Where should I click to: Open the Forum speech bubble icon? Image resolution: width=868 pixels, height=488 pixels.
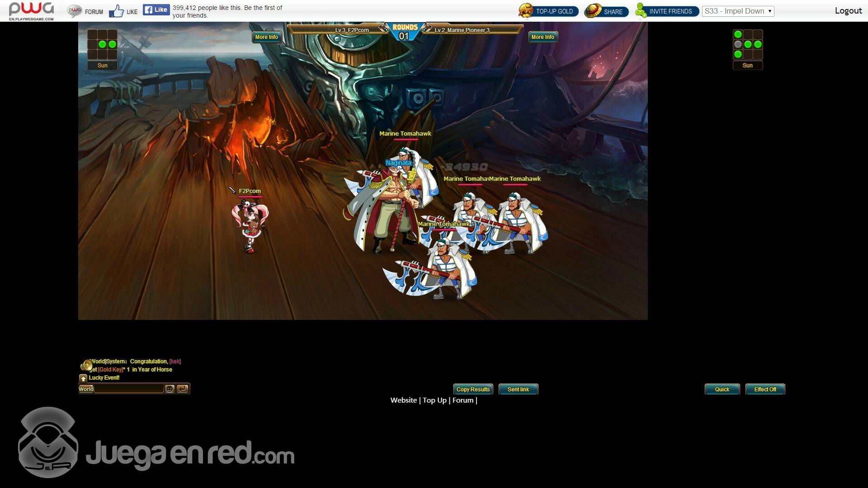(x=74, y=11)
